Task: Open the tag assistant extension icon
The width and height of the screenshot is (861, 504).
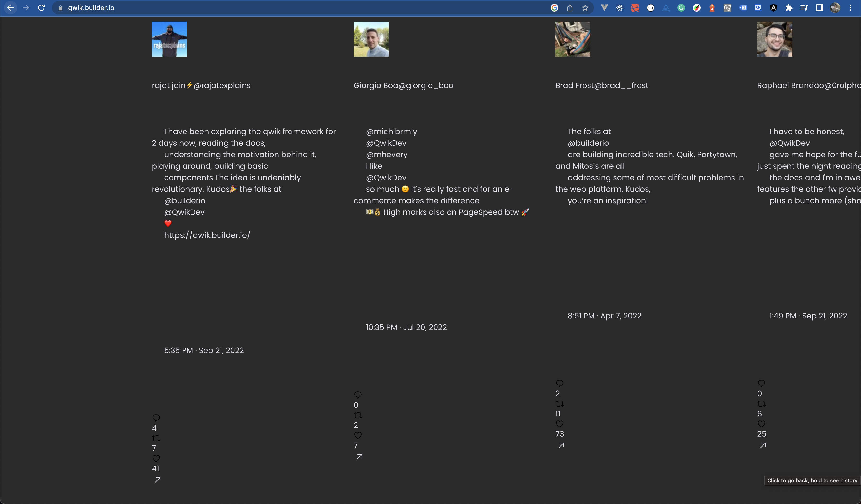Action: point(743,8)
